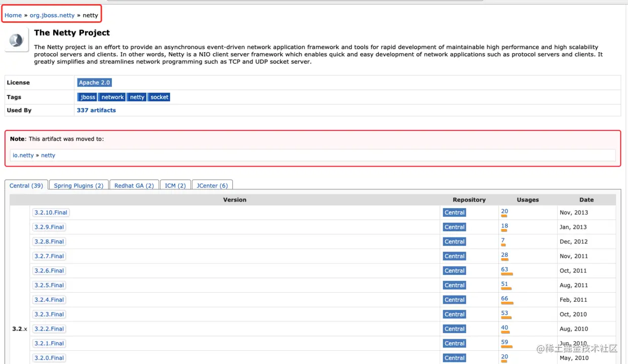Click Central repository badge for 3.2.0.Final
628x364 pixels.
pyautogui.click(x=454, y=358)
